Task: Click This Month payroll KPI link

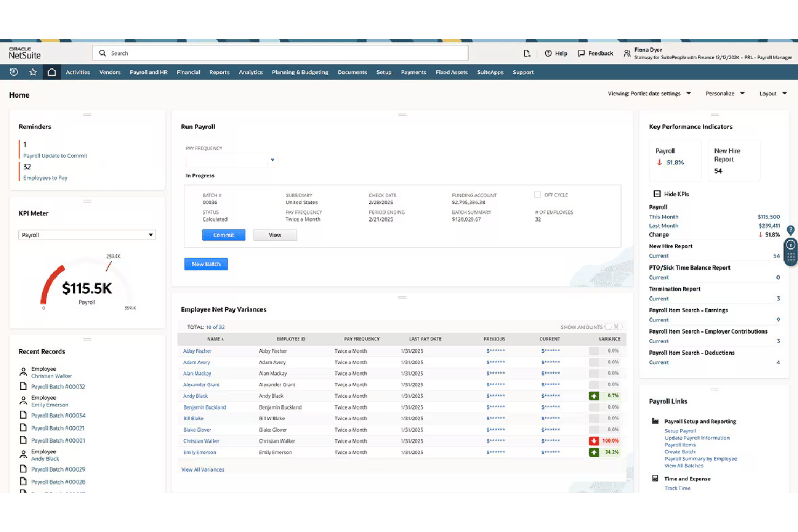Action: click(x=663, y=217)
